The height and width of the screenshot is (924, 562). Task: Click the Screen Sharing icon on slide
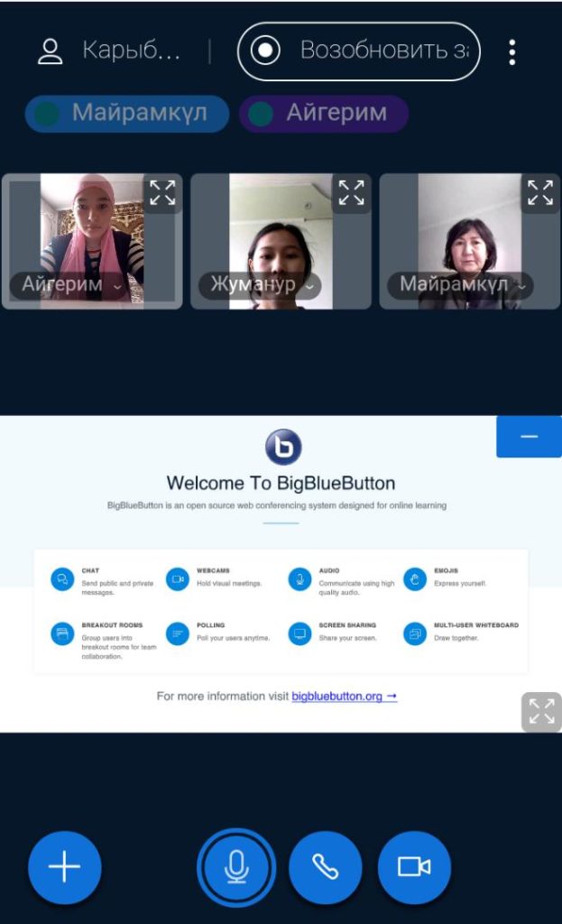[x=299, y=633]
